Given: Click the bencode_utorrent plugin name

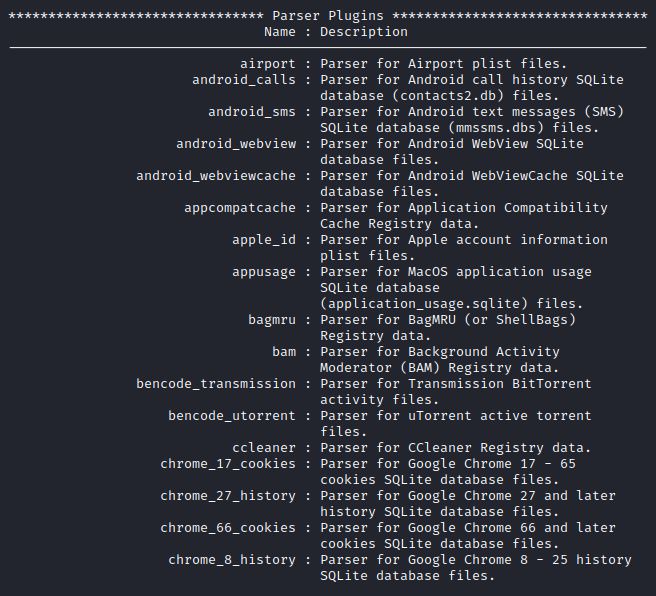Looking at the screenshot, I should pyautogui.click(x=232, y=416).
